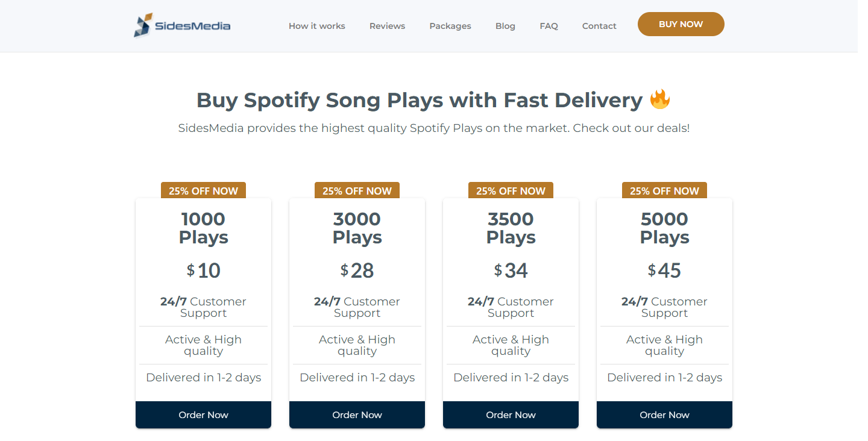
Task: Click the BUY NOW button
Action: [681, 24]
